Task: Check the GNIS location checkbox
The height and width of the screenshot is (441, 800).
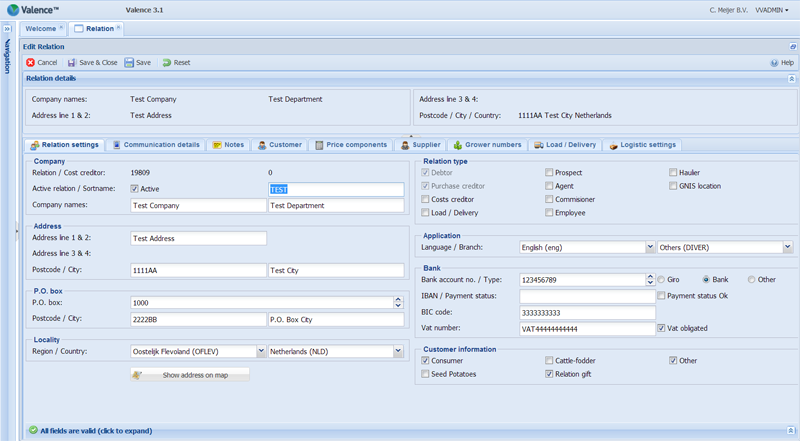Action: point(673,186)
